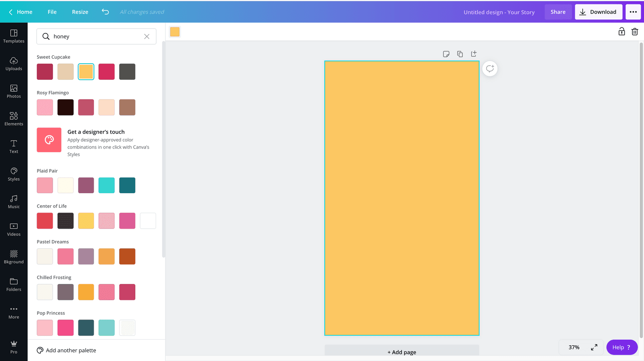644x361 pixels.
Task: Expand the three-dot more options menu
Action: 633,12
